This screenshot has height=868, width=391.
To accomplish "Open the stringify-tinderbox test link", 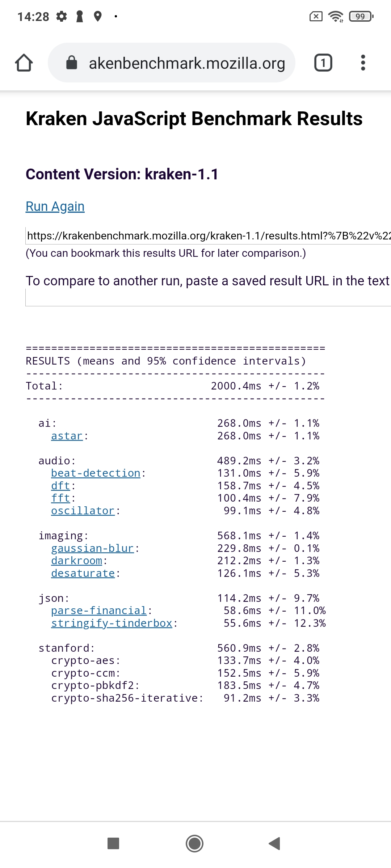I will (112, 624).
